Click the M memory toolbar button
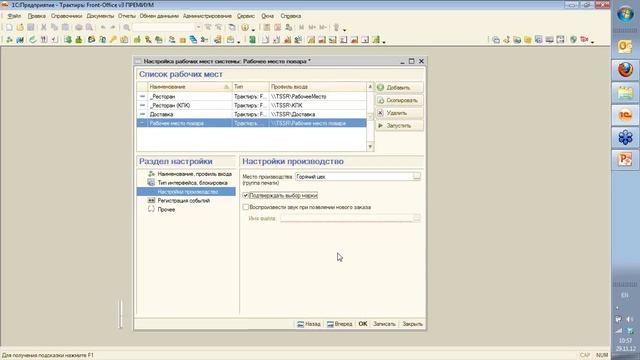Screen dimensions: 640x360 (x=302, y=27)
